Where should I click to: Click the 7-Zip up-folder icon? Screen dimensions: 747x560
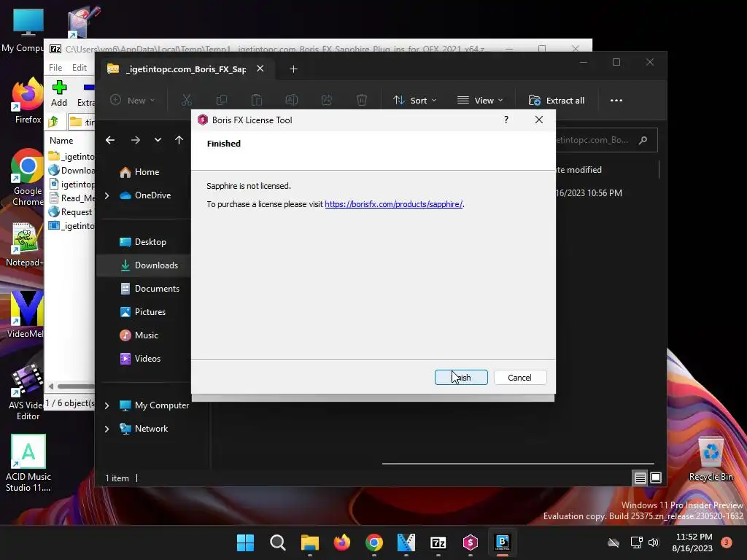(x=53, y=122)
